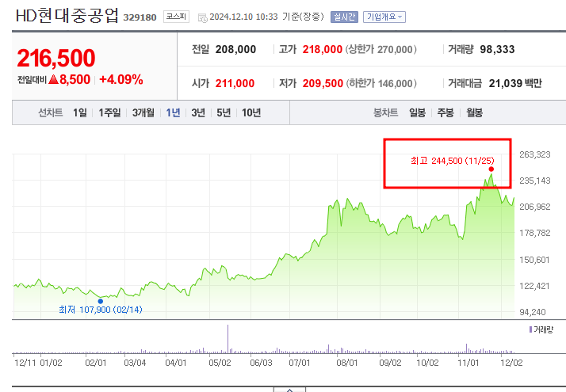Click the 봉차트 label
This screenshot has height=392, width=566.
385,113
